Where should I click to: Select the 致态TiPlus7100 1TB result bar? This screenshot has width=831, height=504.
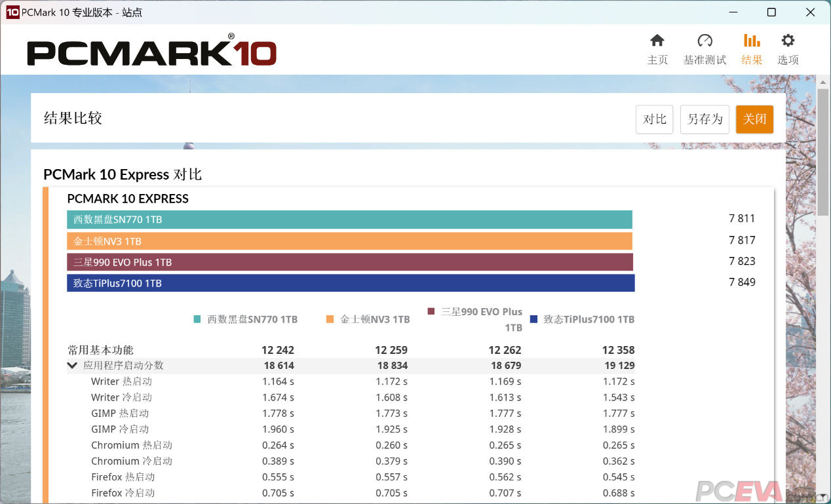pos(351,283)
